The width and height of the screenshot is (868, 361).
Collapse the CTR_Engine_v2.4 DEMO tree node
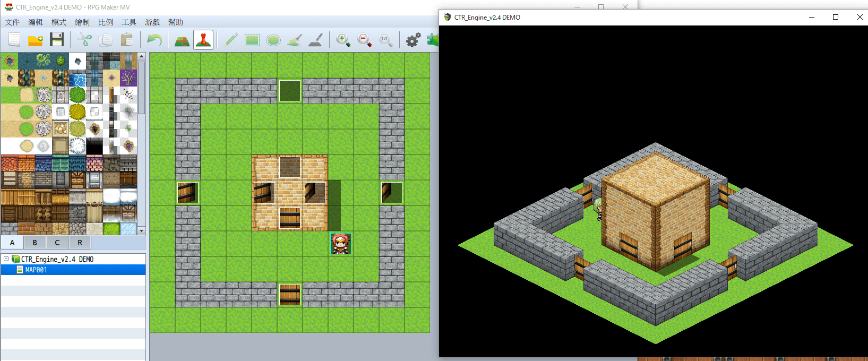[6, 259]
